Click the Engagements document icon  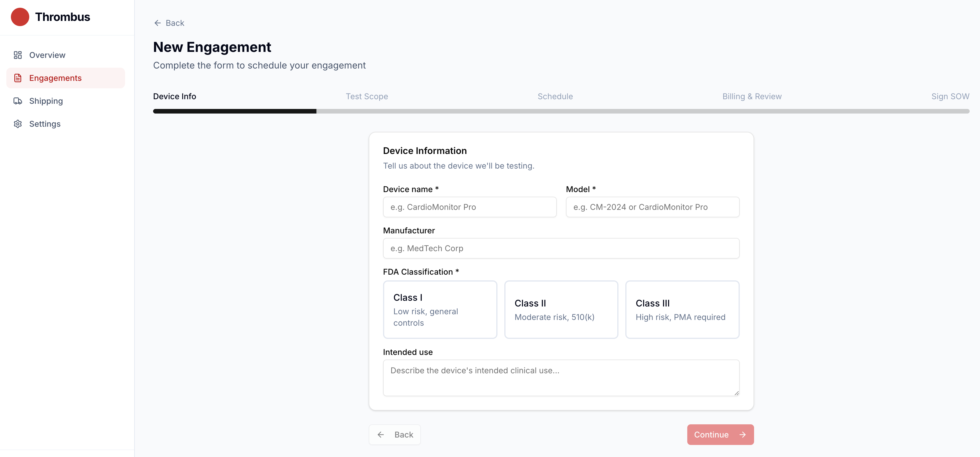point(17,78)
